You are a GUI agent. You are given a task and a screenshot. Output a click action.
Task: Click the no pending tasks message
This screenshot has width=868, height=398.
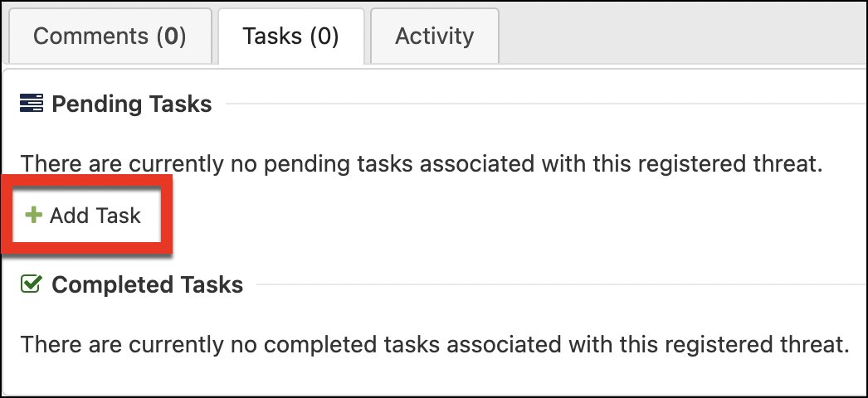pyautogui.click(x=422, y=163)
